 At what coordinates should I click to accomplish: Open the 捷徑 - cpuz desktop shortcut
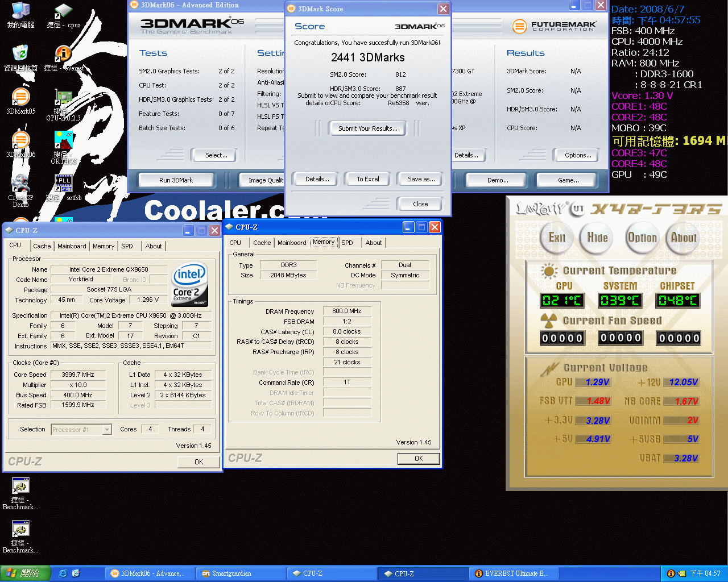63,15
